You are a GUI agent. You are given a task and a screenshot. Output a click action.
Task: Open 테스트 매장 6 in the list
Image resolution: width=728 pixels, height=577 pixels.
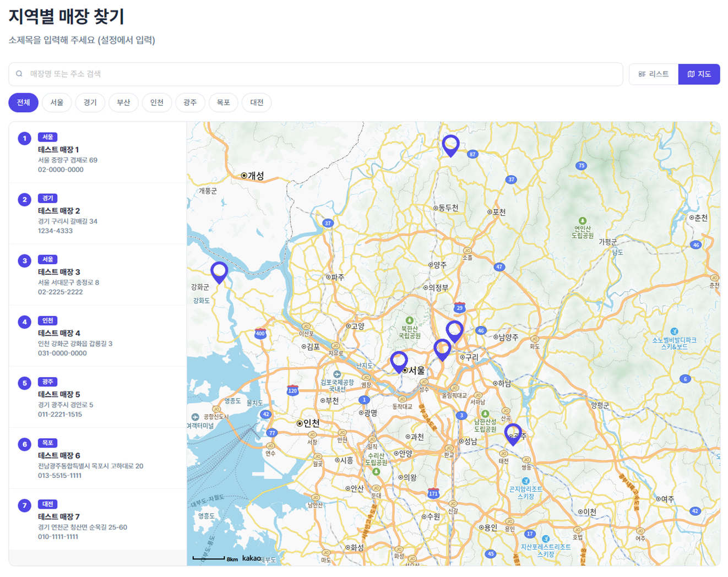(97, 458)
